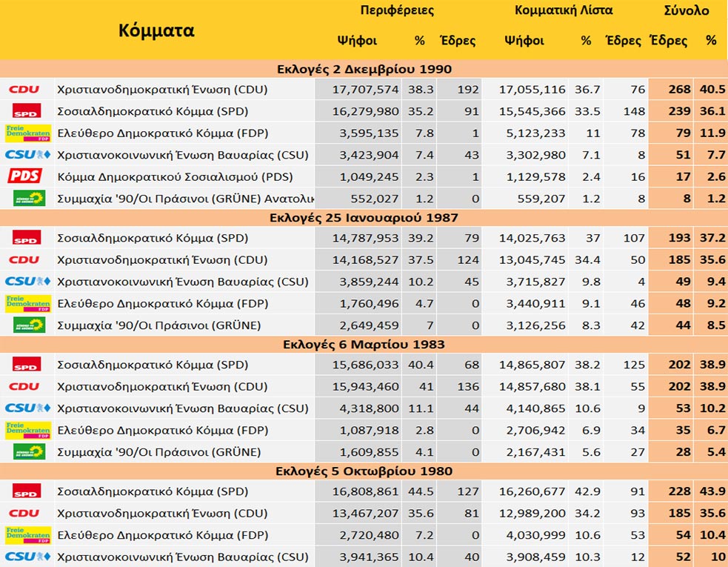This screenshot has width=728, height=567.
Task: Select the votes value '1,609,855'
Action: (369, 451)
